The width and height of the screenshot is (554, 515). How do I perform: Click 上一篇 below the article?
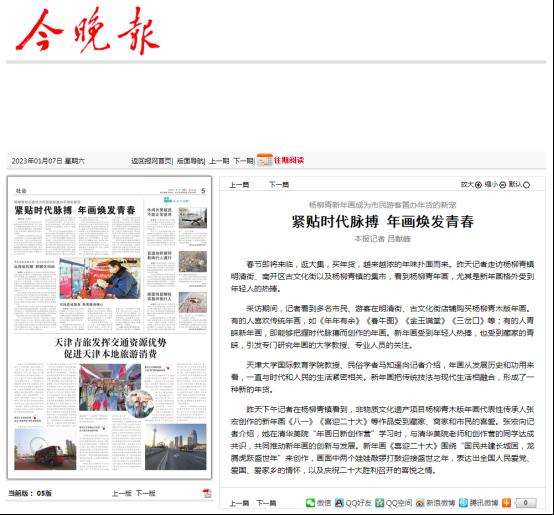pos(239,503)
